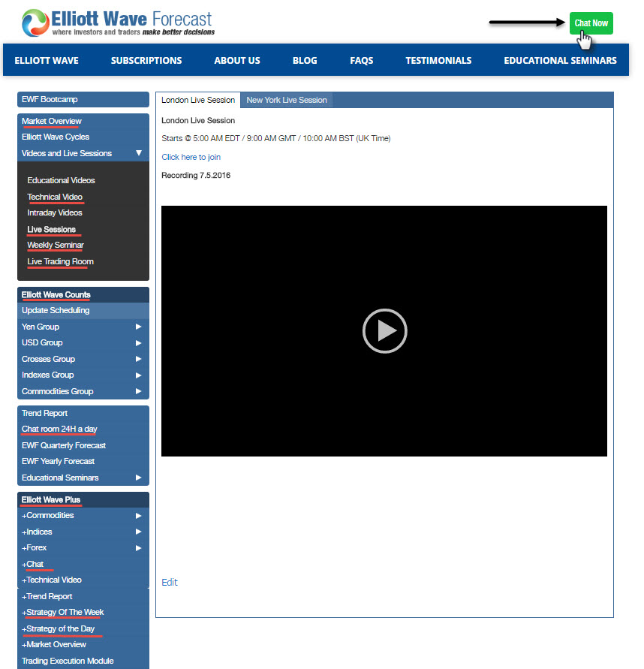The image size is (644, 669).
Task: Open Market Overview in the sidebar
Action: [83, 121]
